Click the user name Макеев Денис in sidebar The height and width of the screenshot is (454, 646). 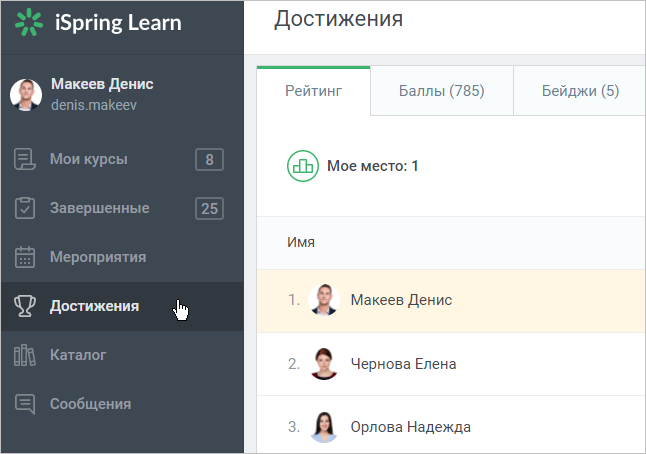(x=102, y=84)
